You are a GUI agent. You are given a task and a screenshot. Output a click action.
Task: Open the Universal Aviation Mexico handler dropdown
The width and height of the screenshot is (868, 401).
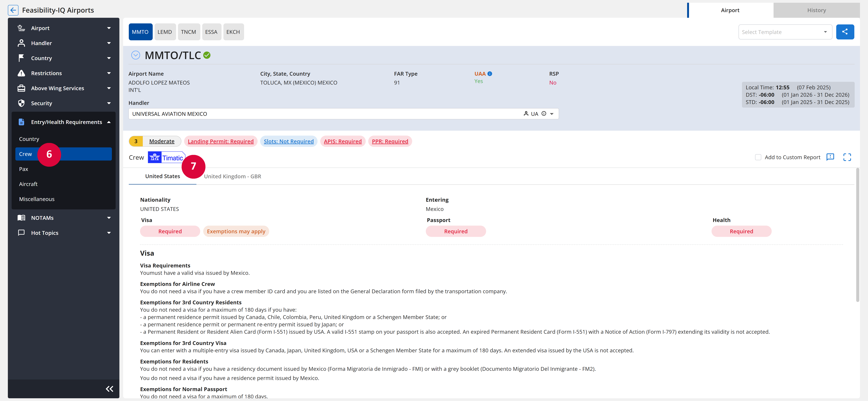pos(552,114)
